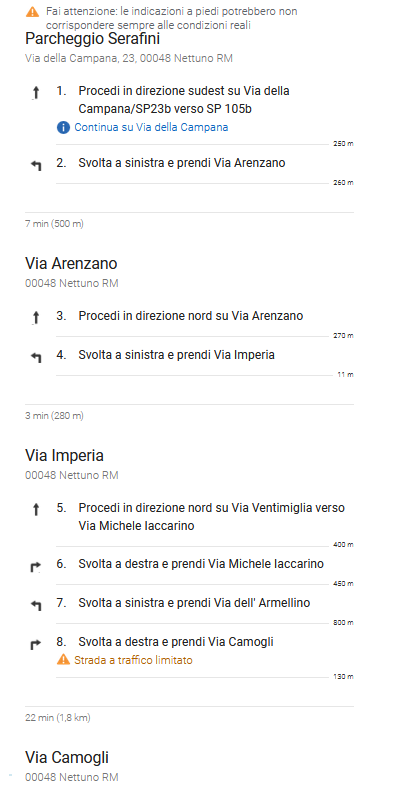Click the 22 min (1,8 km) summary
This screenshot has width=414, height=802.
coord(58,718)
